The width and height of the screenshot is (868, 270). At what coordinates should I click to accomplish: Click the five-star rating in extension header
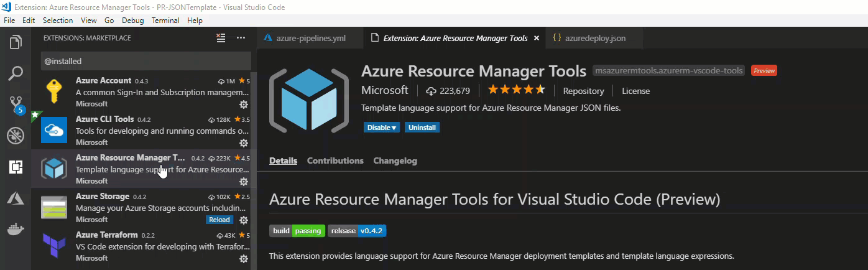[x=516, y=90]
